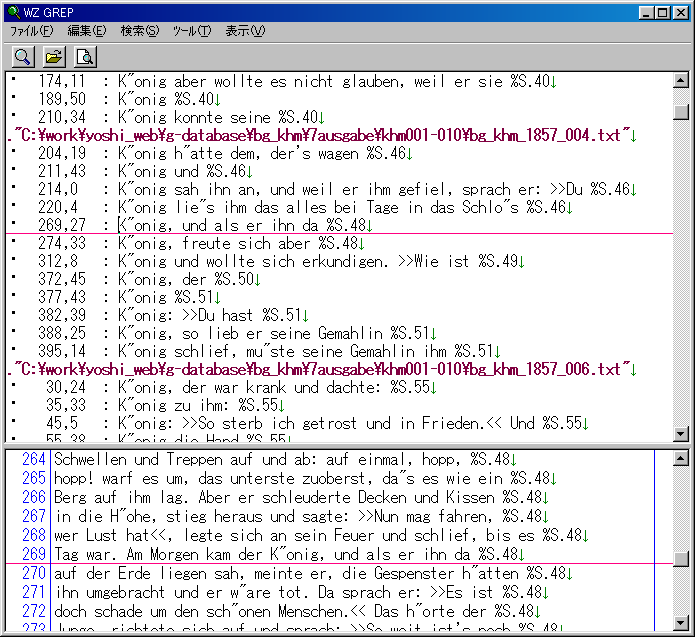The image size is (695, 637).
Task: Click the preview pane scrollbar thumb
Action: pos(680,559)
